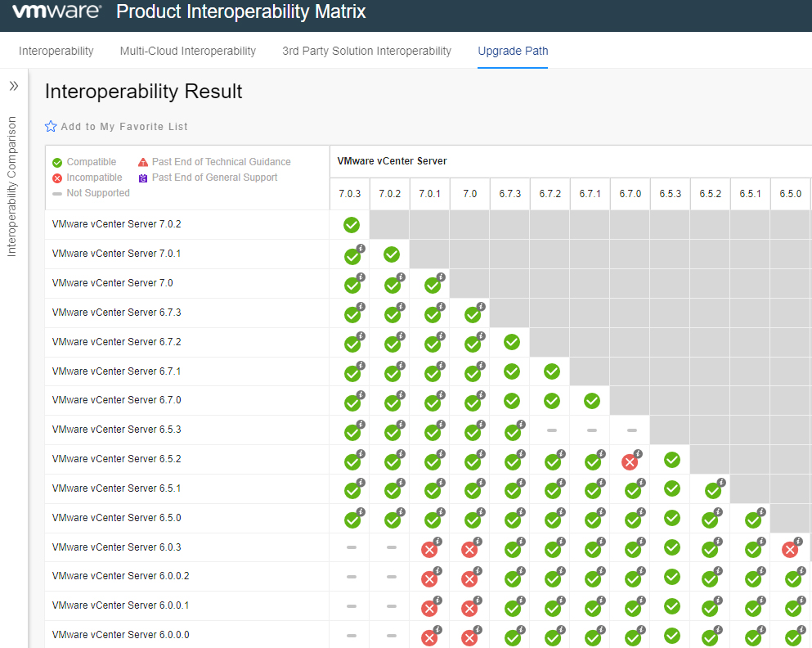The width and height of the screenshot is (812, 648).
Task: Click the VMware logo in the header
Action: click(x=57, y=11)
